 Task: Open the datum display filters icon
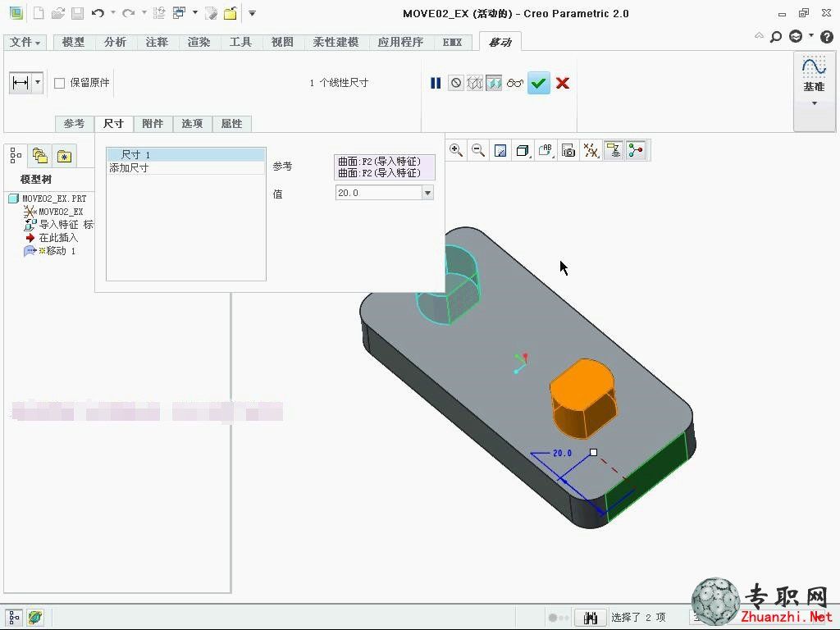click(x=591, y=151)
